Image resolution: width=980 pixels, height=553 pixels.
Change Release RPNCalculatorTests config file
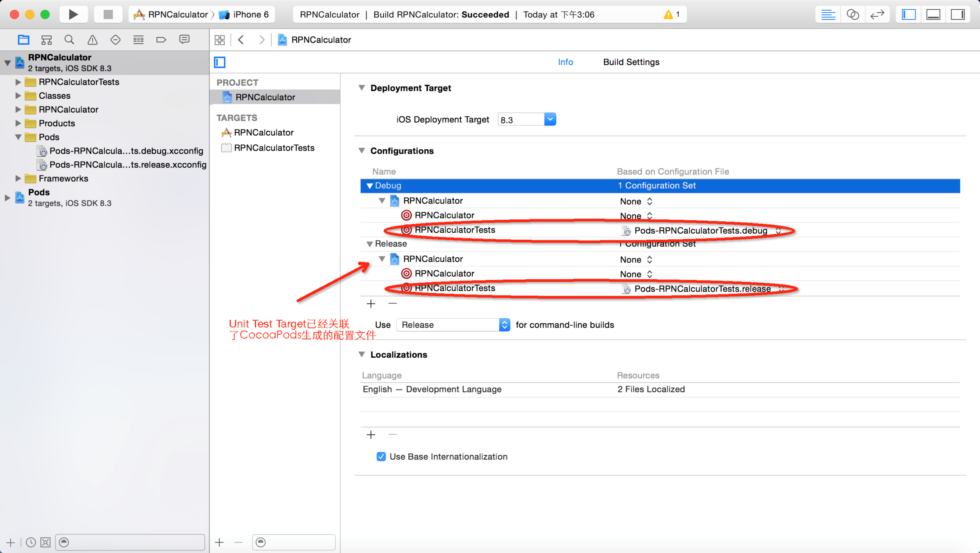(703, 289)
